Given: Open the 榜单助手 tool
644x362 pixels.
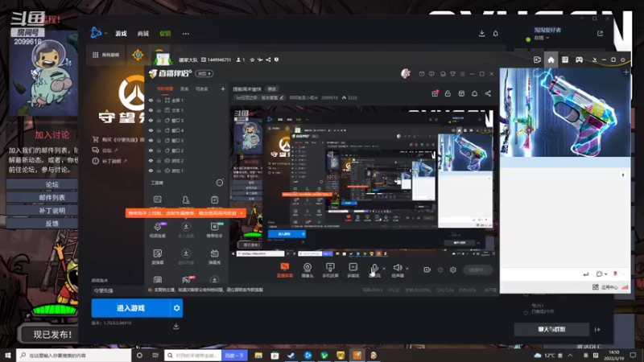Looking at the screenshot, I should click(x=214, y=229).
